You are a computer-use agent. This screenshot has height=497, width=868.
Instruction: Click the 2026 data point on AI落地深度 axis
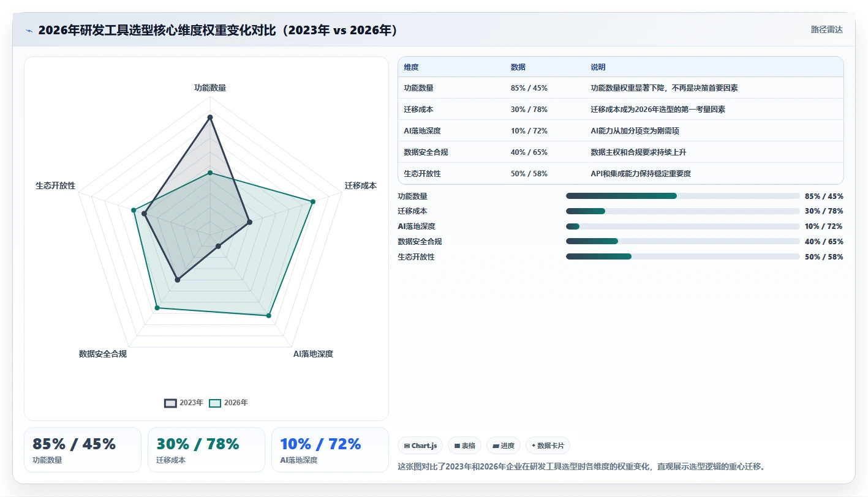point(268,316)
